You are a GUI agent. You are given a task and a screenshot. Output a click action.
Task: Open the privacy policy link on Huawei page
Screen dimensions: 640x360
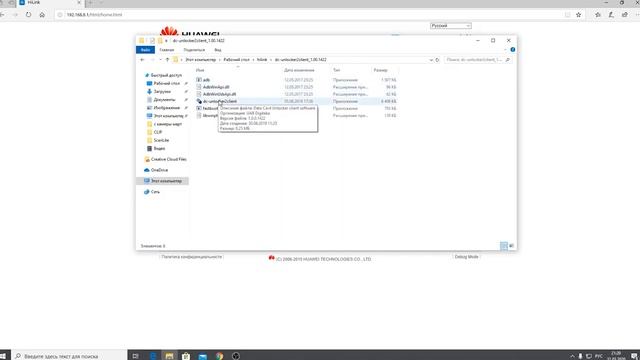[x=191, y=257]
